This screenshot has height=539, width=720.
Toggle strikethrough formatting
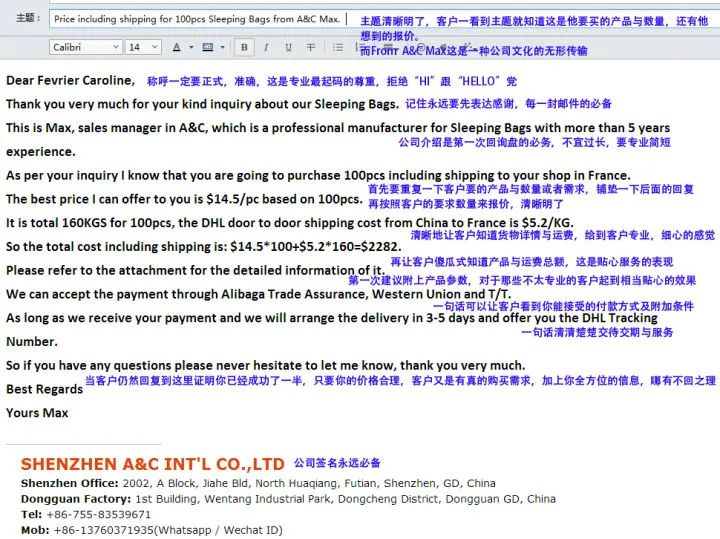[311, 47]
